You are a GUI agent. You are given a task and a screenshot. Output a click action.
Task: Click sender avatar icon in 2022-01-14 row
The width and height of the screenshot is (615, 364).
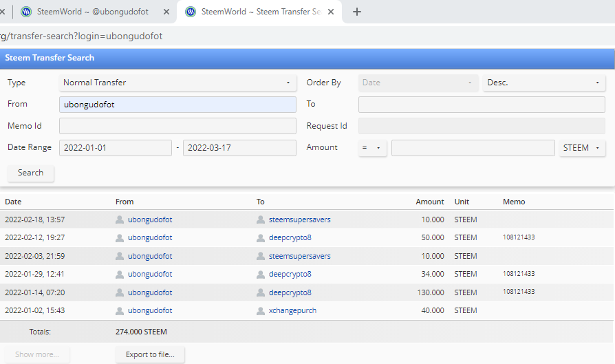pos(120,292)
